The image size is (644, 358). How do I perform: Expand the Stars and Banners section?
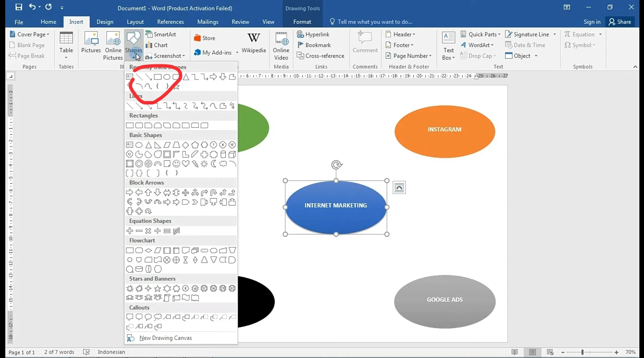pyautogui.click(x=152, y=278)
